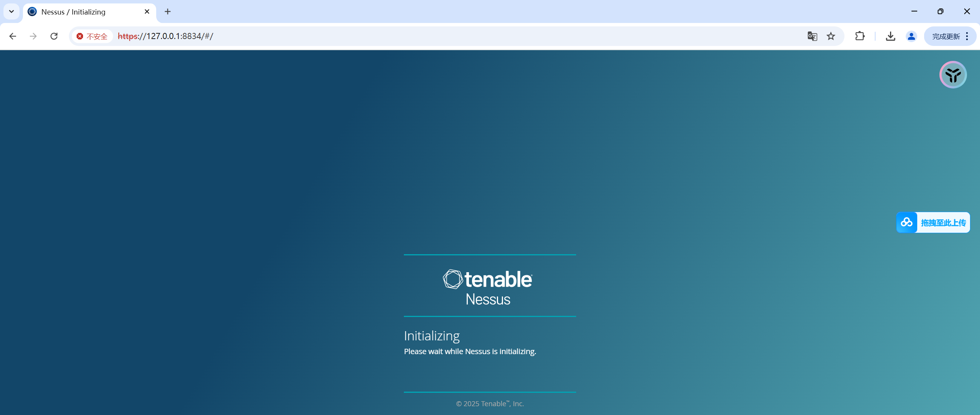This screenshot has height=415, width=980.
Task: Open the user profile avatar
Action: pyautogui.click(x=911, y=36)
